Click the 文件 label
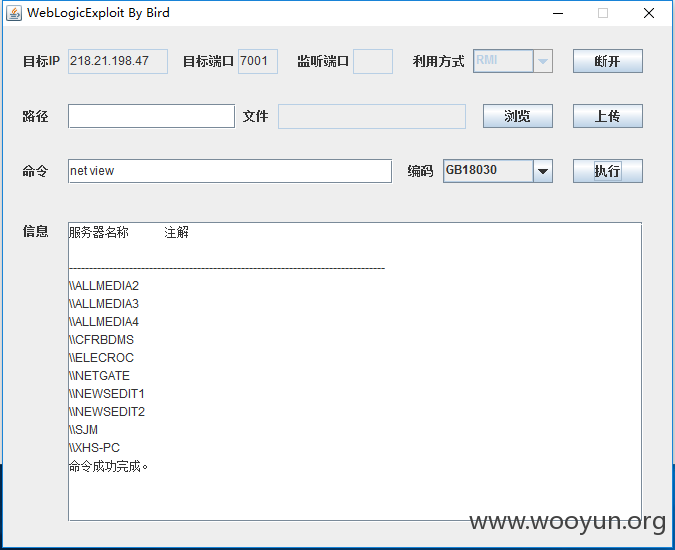 255,116
